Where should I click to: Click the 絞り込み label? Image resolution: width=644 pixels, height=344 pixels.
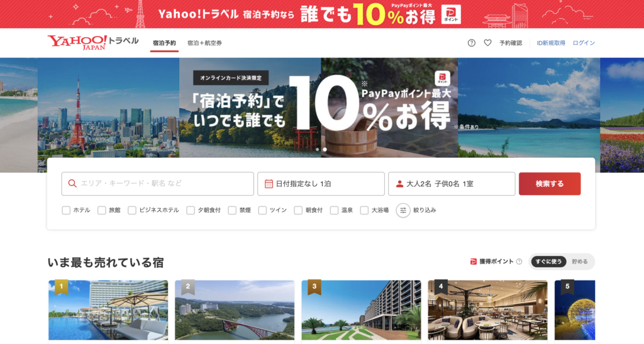click(x=425, y=210)
